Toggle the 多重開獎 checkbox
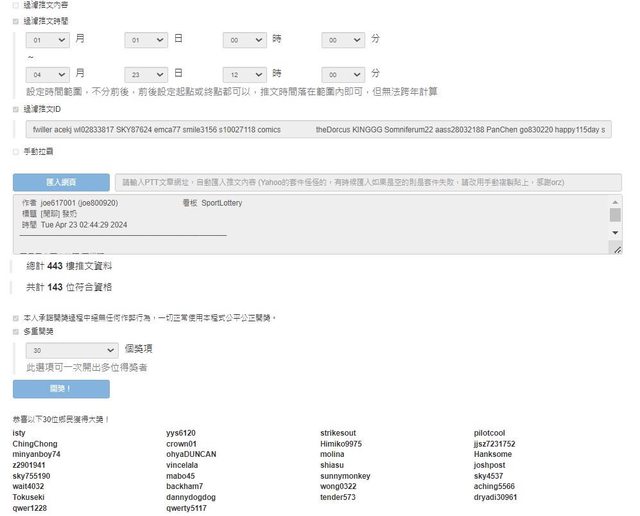 [15, 331]
